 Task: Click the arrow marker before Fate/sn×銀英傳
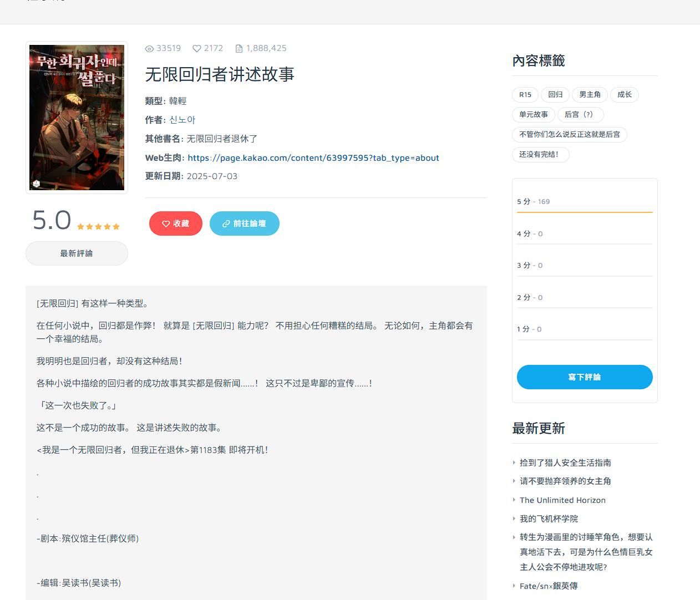(x=515, y=586)
